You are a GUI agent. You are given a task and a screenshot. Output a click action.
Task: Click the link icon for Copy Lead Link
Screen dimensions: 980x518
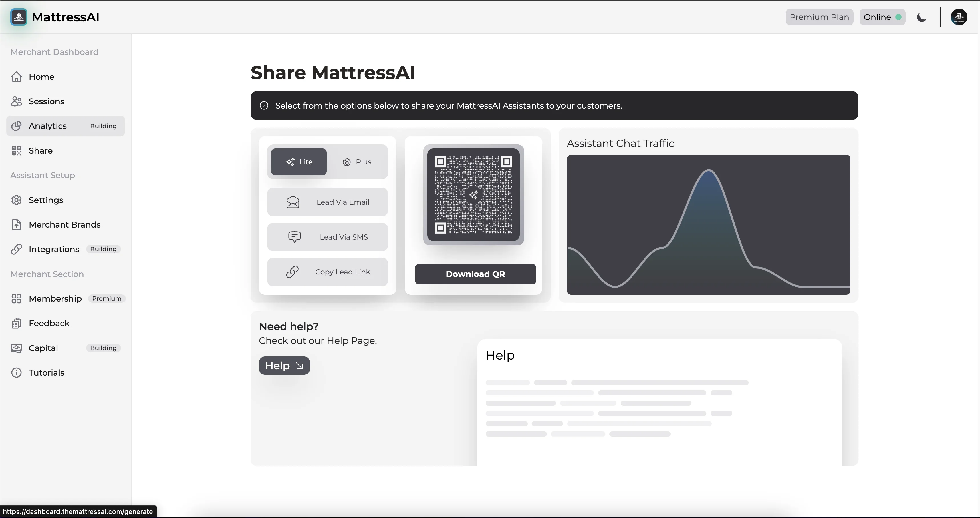pyautogui.click(x=292, y=272)
